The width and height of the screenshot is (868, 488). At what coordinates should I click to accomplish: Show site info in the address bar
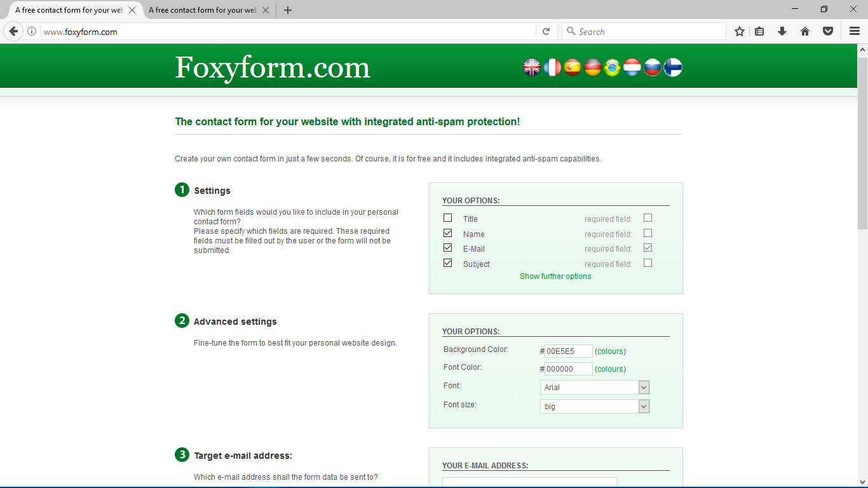32,31
